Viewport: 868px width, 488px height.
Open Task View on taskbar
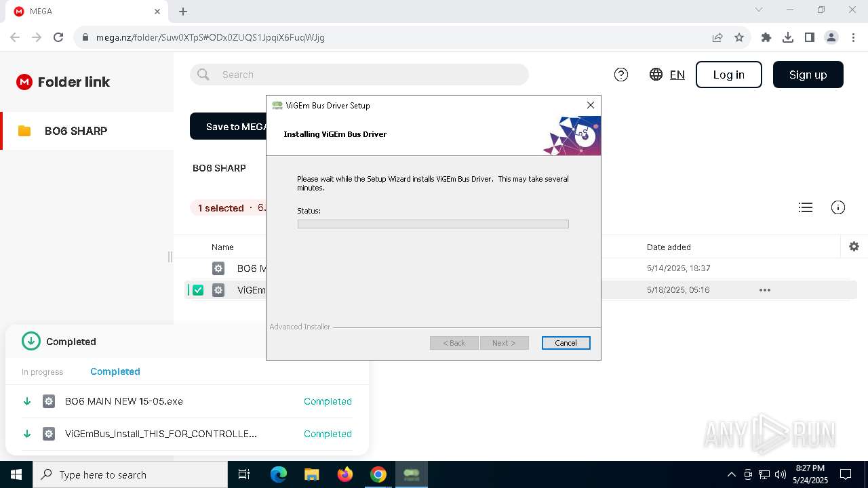244,474
